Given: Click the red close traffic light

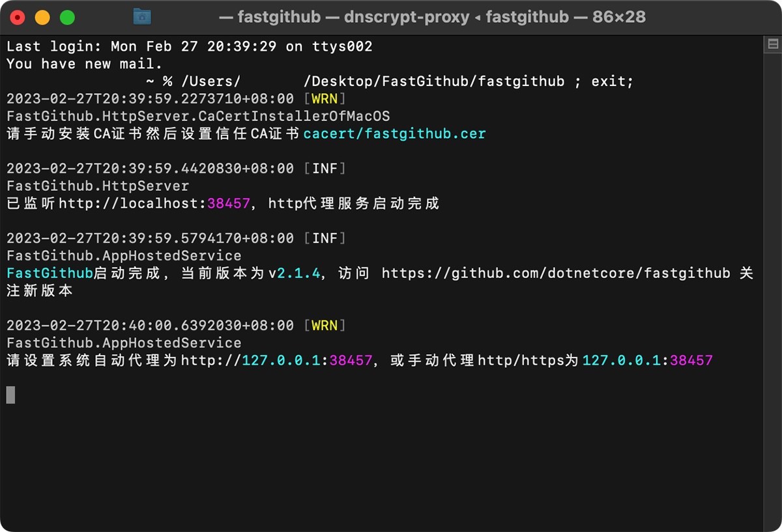Looking at the screenshot, I should (x=17, y=17).
